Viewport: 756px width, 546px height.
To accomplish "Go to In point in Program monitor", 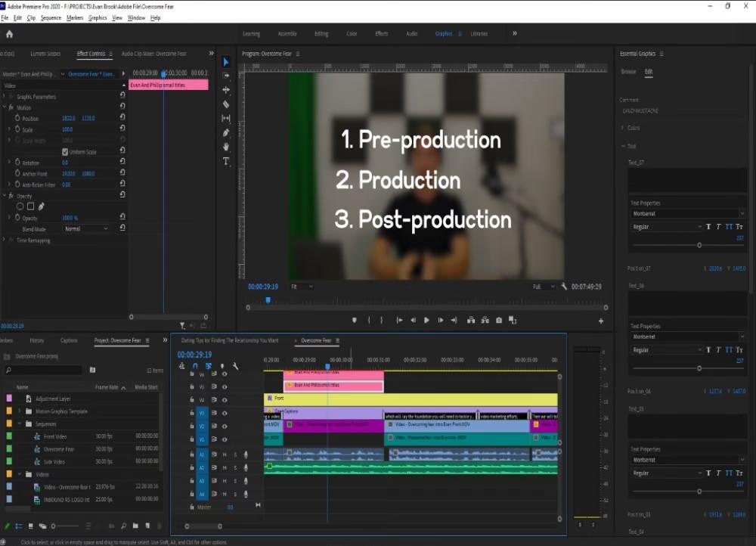I will coord(399,321).
